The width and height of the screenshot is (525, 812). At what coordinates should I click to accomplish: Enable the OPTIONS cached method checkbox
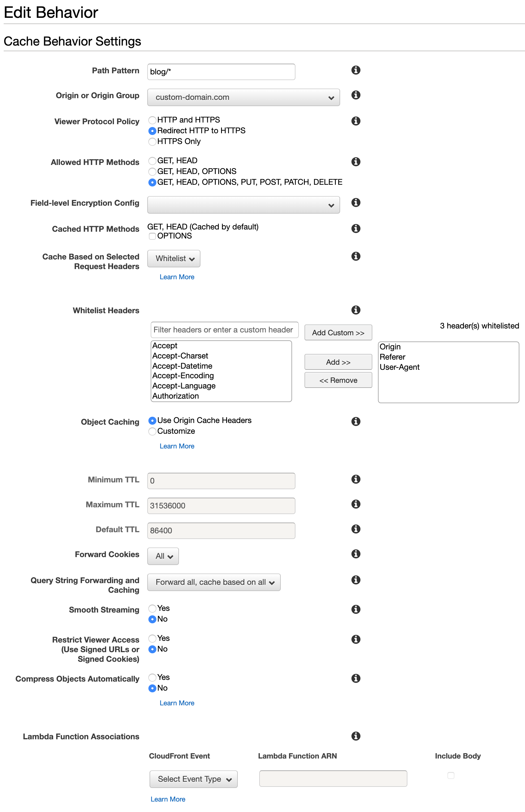tap(152, 236)
